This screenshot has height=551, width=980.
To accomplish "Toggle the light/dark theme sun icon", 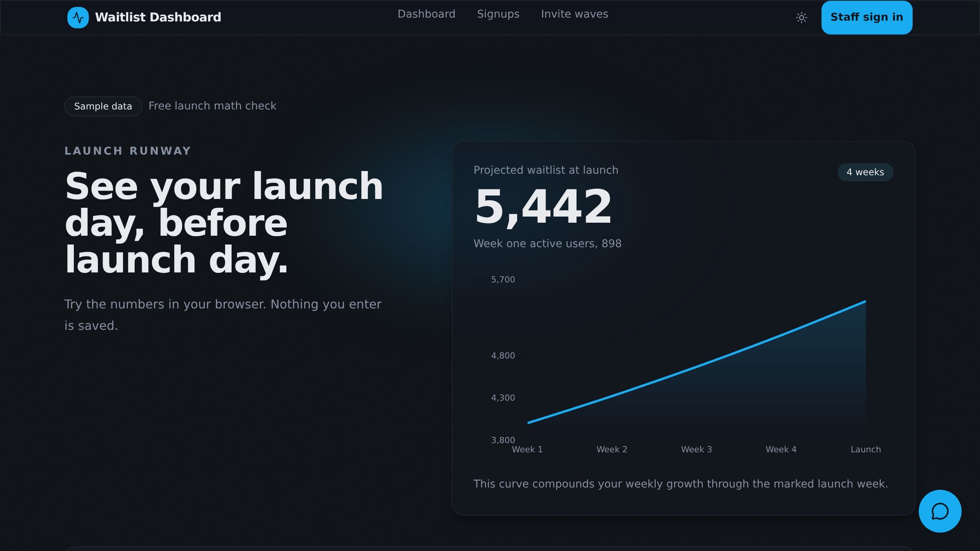I will click(x=801, y=18).
